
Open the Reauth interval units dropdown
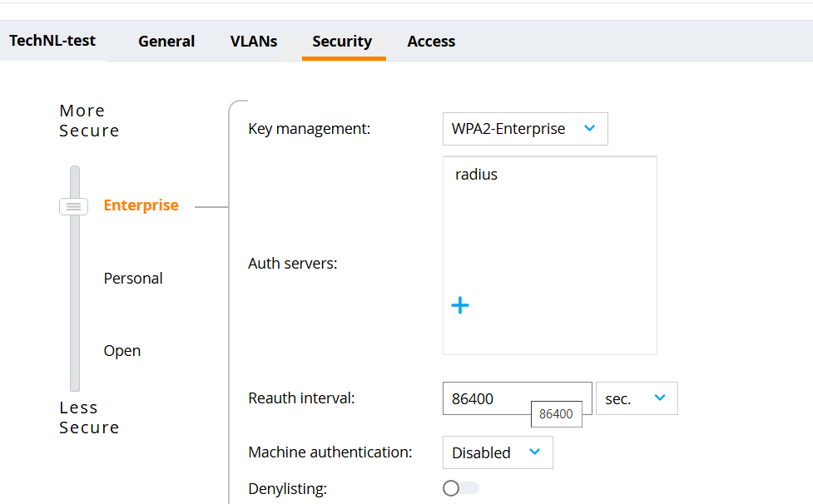tap(636, 398)
